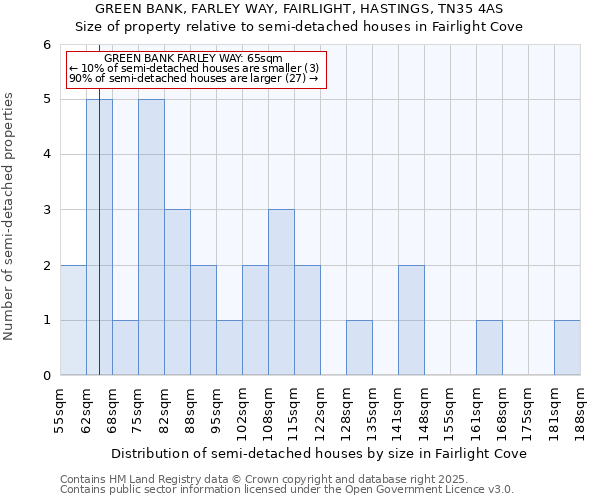
Task: Click the x-axis tick label '168sqm'
Action: [502, 415]
